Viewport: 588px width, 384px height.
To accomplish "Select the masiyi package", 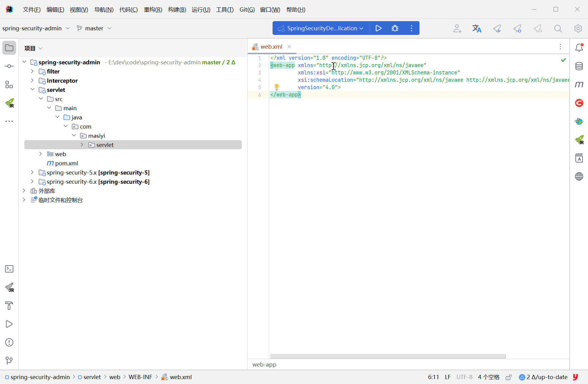I will (97, 136).
